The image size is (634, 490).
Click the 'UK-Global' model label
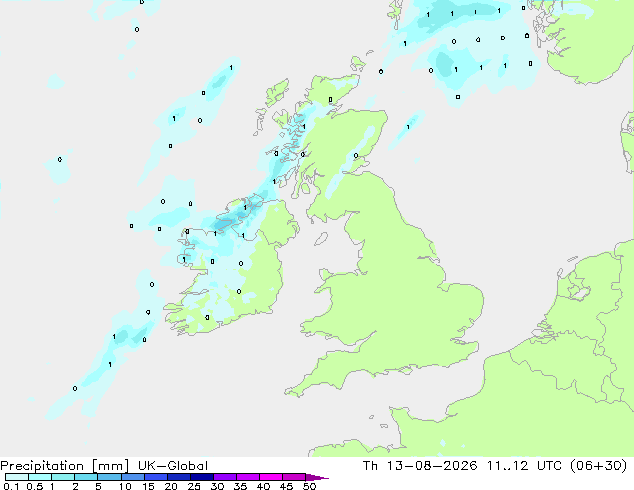click(x=173, y=466)
